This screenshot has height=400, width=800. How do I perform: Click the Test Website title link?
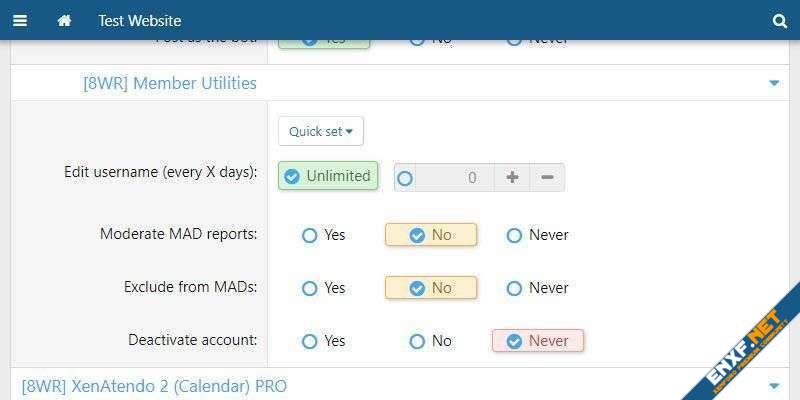(x=139, y=20)
